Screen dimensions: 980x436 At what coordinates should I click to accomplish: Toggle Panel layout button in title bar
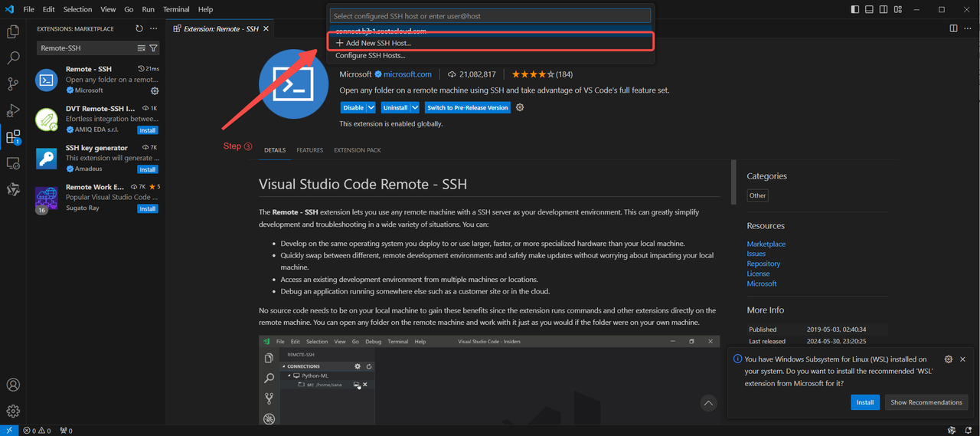pyautogui.click(x=870, y=9)
